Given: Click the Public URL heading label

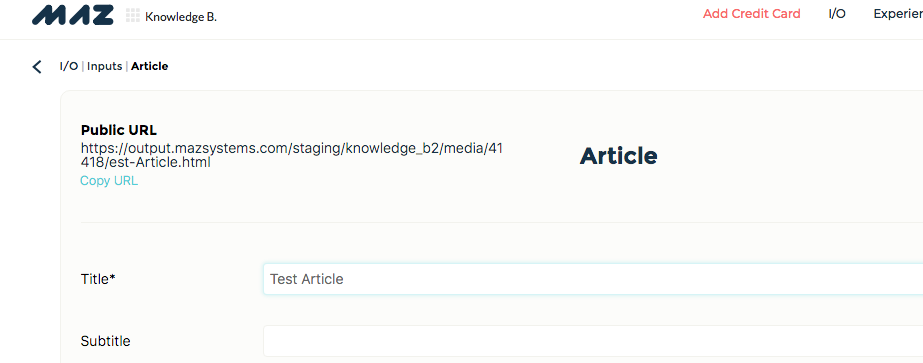Looking at the screenshot, I should (x=119, y=130).
